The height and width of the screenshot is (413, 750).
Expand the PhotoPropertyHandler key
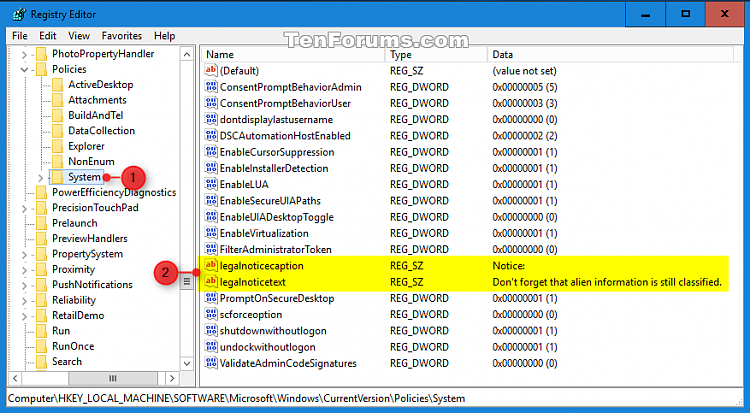(x=24, y=55)
